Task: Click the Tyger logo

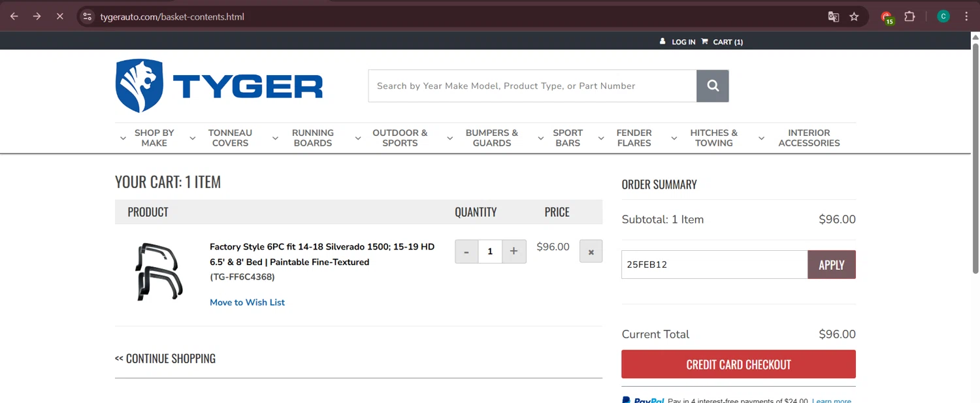Action: (220, 86)
